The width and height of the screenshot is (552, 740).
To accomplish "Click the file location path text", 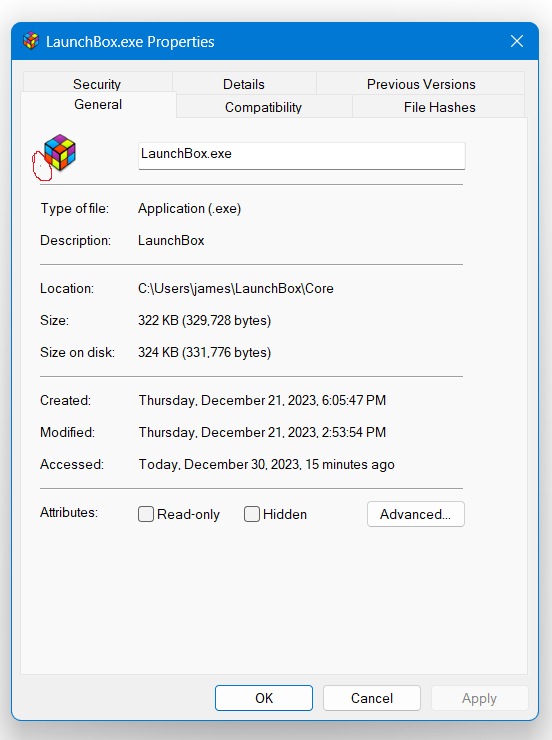I will [x=236, y=288].
